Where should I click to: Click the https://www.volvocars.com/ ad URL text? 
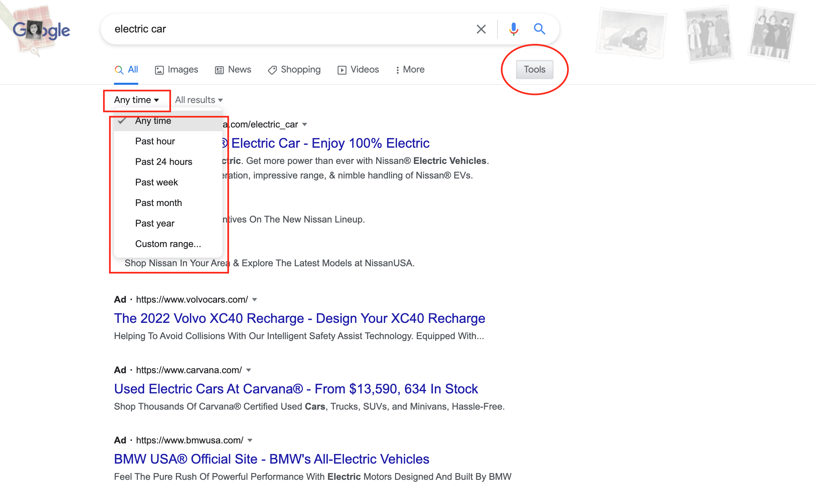(x=192, y=300)
